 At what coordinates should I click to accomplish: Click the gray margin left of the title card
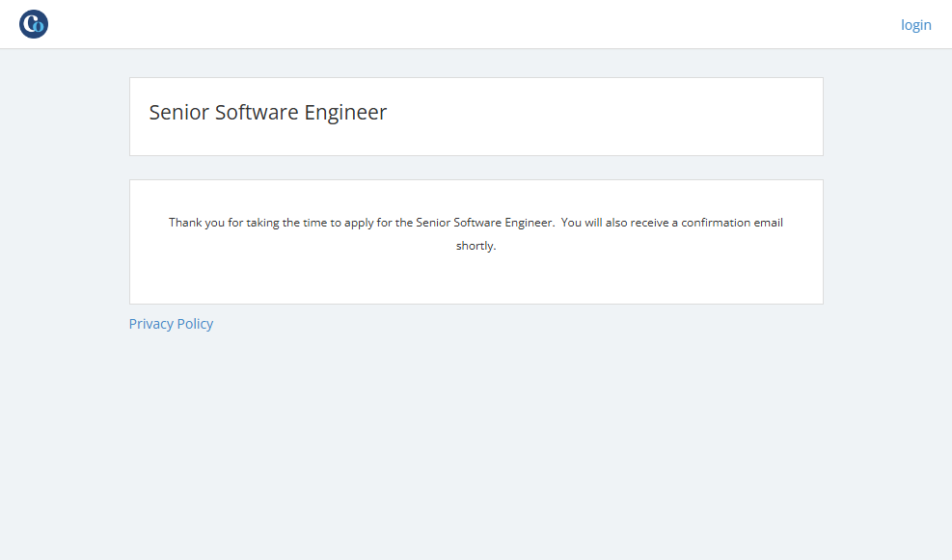click(x=64, y=116)
